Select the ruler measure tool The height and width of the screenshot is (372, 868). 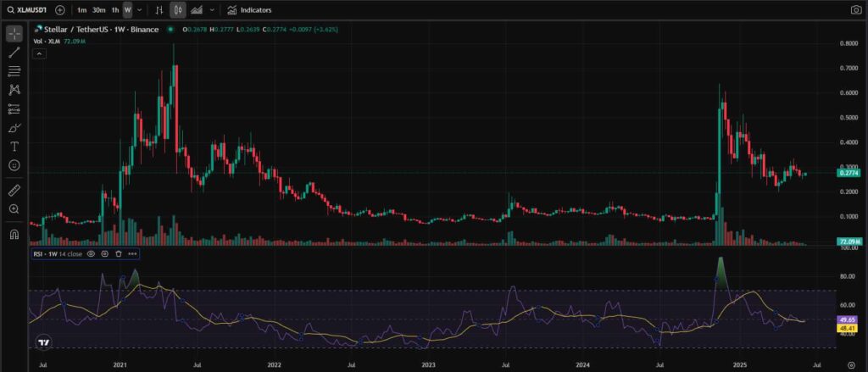coord(14,191)
